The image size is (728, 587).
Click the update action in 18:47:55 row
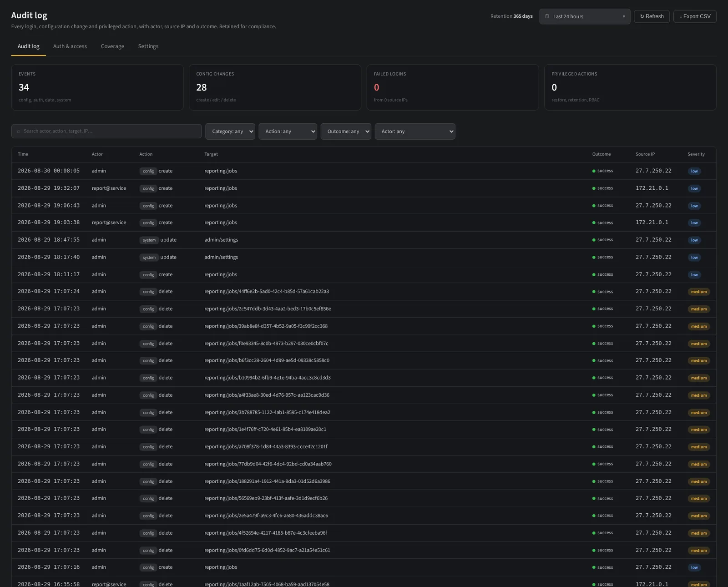[168, 240]
